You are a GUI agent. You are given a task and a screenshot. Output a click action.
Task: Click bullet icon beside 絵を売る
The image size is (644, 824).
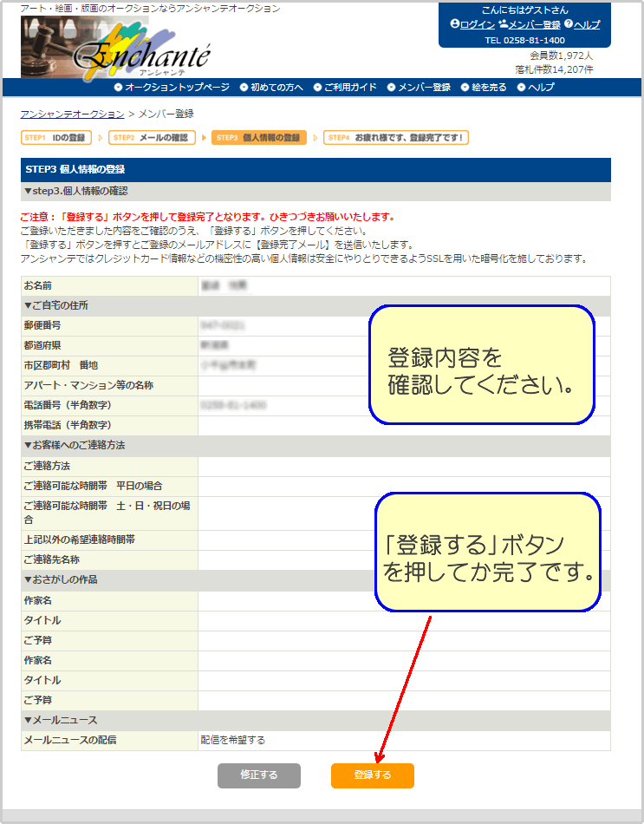[465, 88]
